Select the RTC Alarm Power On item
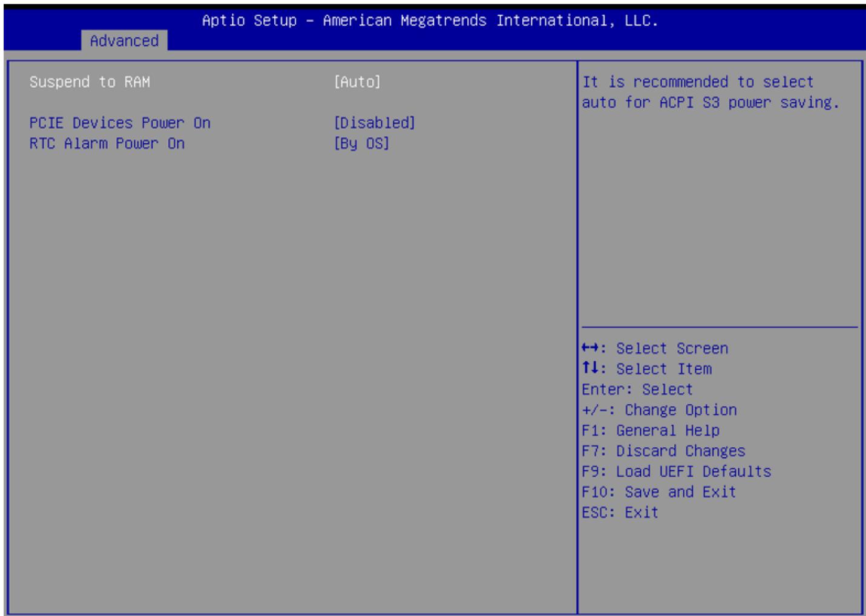 point(107,143)
